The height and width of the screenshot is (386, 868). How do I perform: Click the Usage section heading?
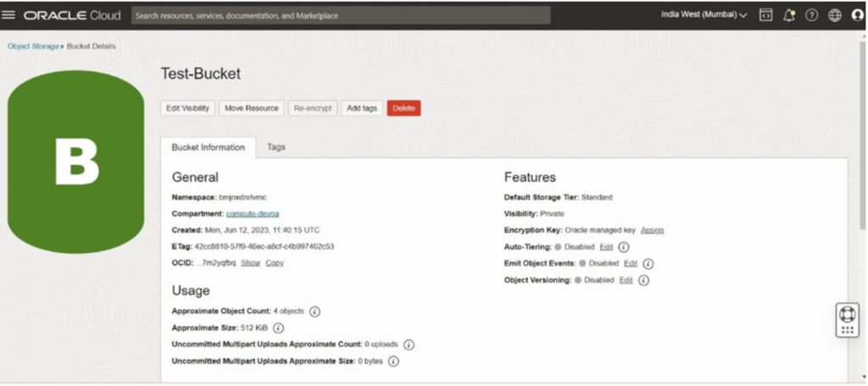[x=191, y=291]
